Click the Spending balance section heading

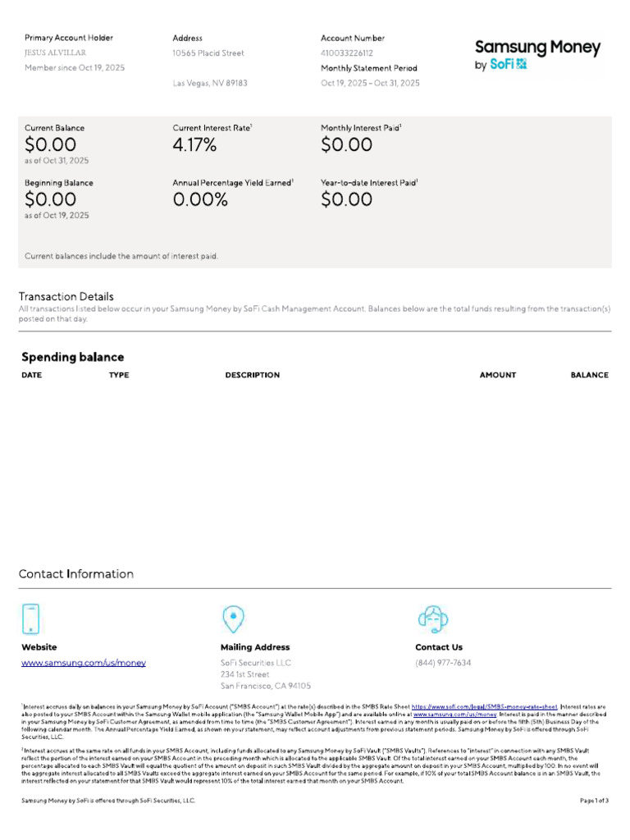click(x=73, y=358)
